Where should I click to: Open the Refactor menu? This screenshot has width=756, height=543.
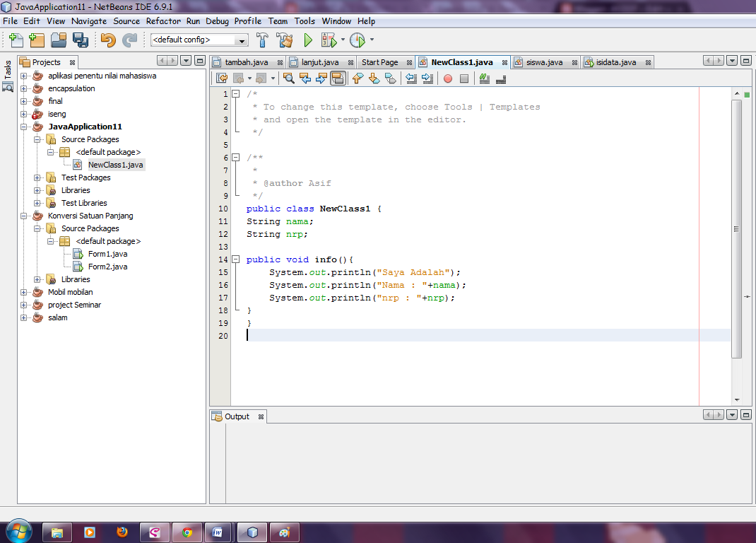tap(163, 21)
